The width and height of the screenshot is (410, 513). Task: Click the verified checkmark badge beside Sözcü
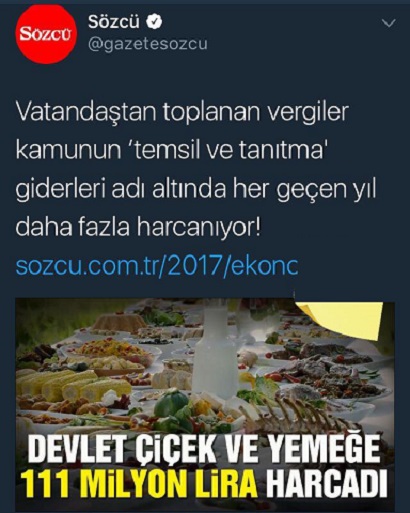(154, 22)
